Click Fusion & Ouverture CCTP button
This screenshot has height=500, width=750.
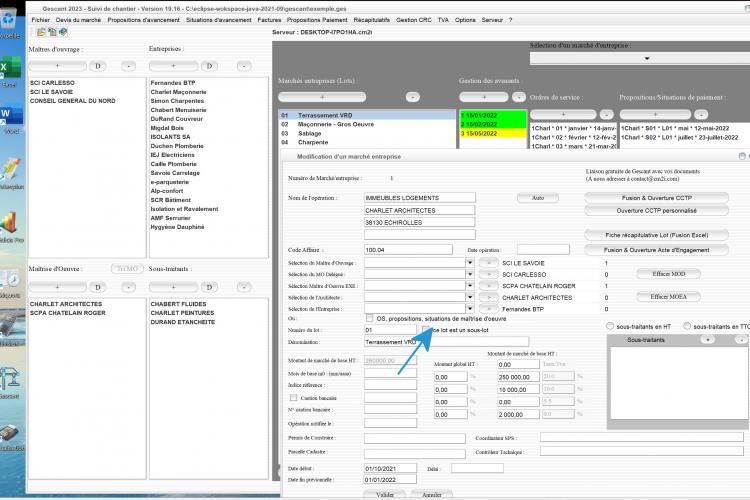656,198
